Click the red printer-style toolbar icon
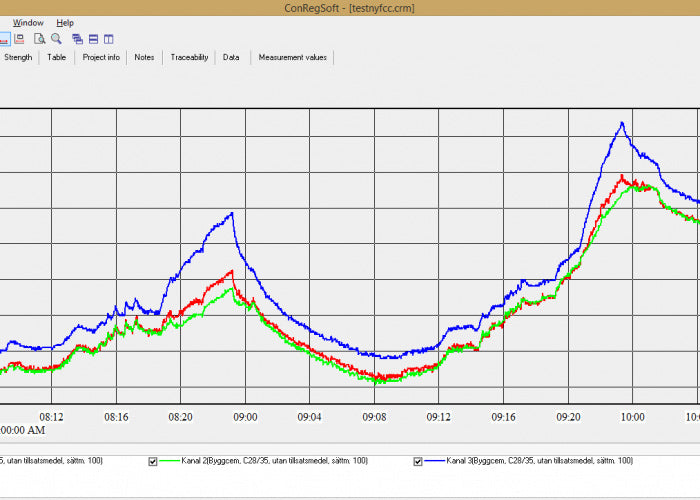This screenshot has height=500, width=700. 20,39
